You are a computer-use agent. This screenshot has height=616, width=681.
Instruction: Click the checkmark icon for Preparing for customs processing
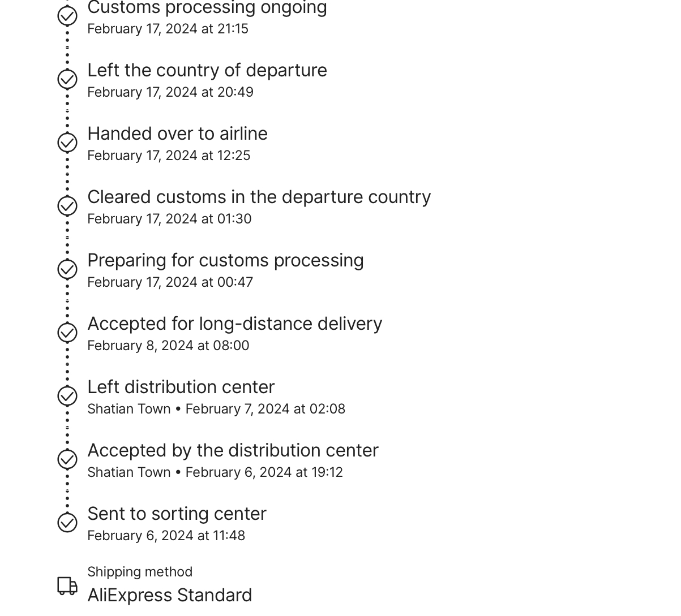(67, 269)
